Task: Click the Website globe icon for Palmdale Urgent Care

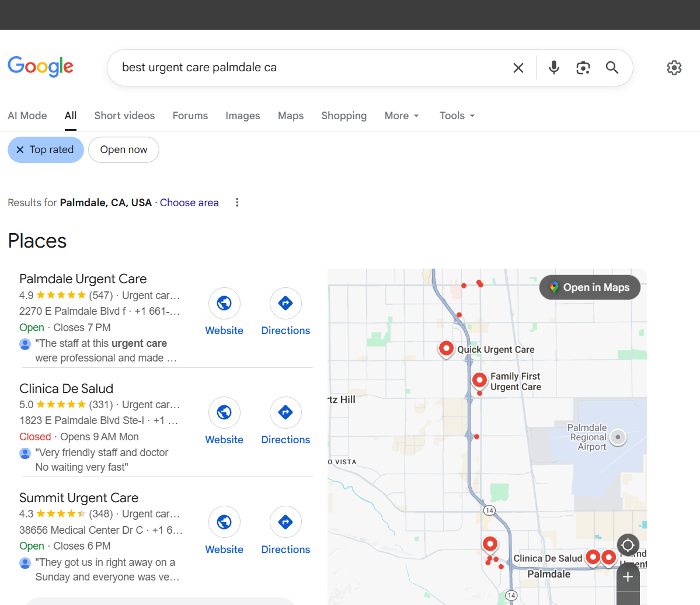Action: [x=224, y=303]
